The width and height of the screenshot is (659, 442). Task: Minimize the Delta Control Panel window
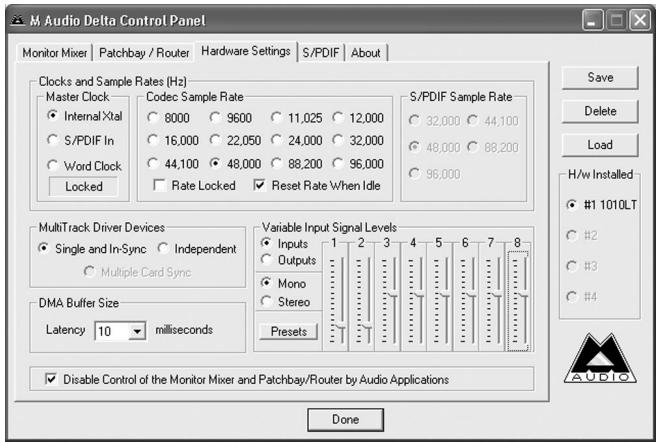click(x=593, y=20)
